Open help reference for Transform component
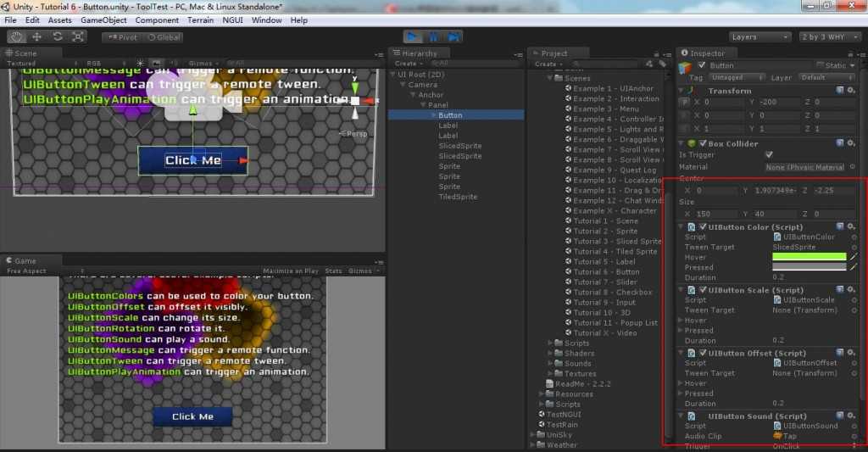Screen dimensions: 868x452 (840, 90)
